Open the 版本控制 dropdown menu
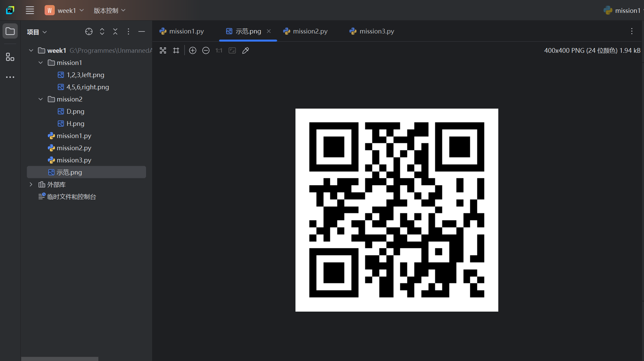The width and height of the screenshot is (644, 361). coord(110,10)
